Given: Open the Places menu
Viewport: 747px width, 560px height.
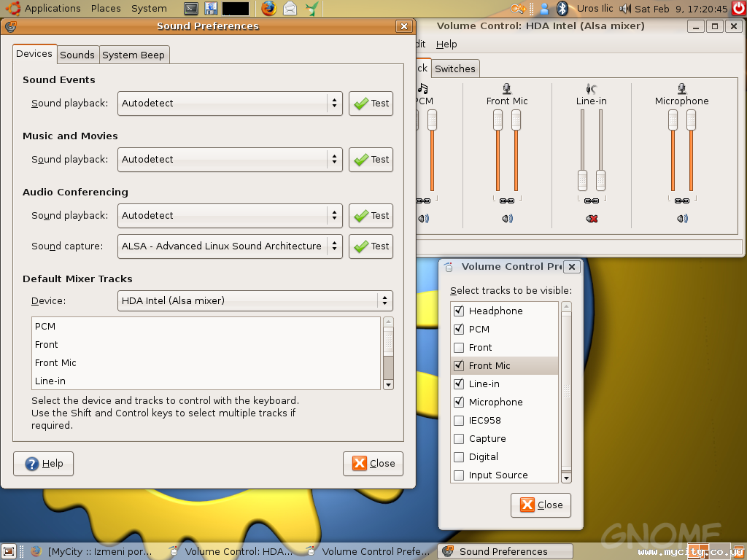Looking at the screenshot, I should pos(106,8).
